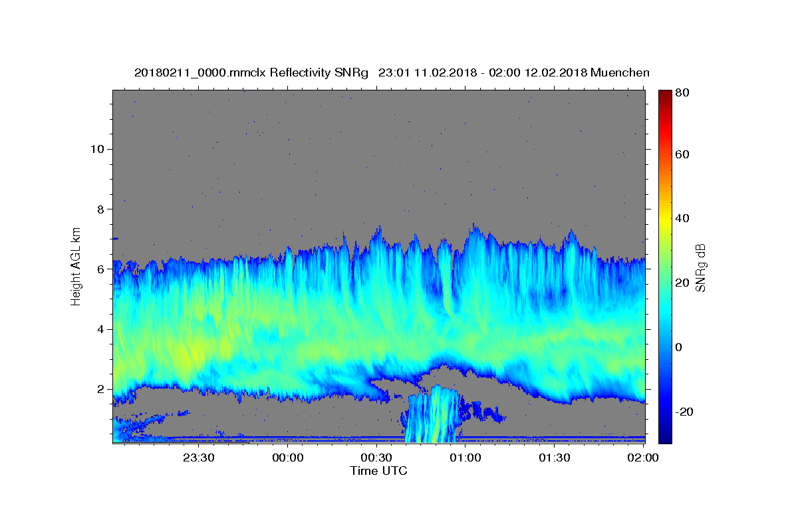The height and width of the screenshot is (532, 798).
Task: Click the dark red top of the colorbar
Action: (665, 94)
